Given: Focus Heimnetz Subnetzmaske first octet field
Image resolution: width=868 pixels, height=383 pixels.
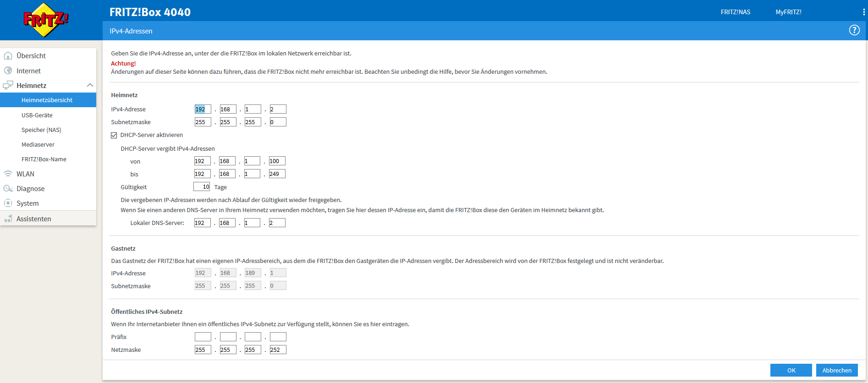Looking at the screenshot, I should coord(203,122).
